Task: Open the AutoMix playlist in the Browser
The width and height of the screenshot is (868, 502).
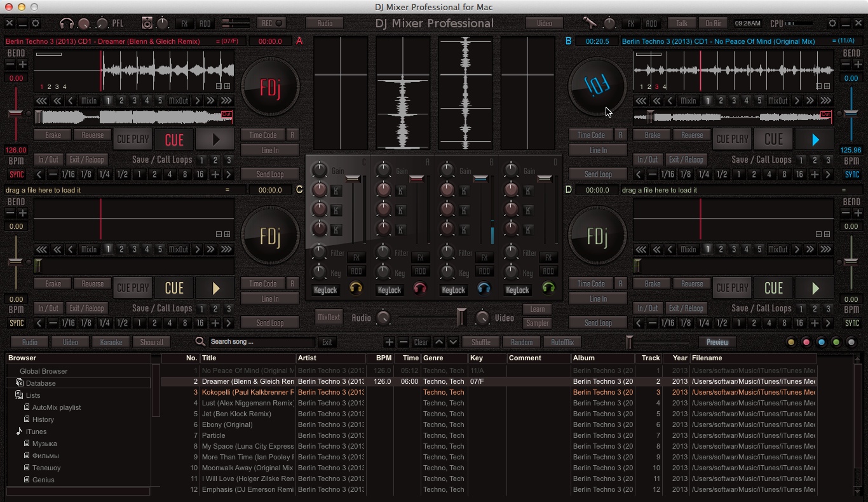Action: coord(57,407)
